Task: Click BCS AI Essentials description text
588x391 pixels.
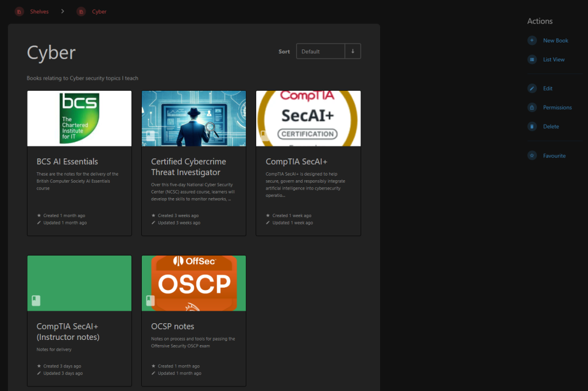Action: click(78, 181)
